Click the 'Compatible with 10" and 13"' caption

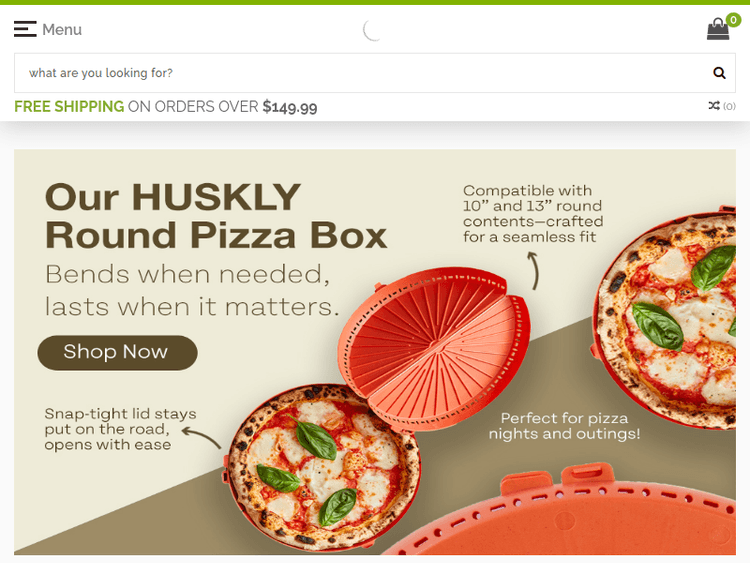[x=533, y=214]
